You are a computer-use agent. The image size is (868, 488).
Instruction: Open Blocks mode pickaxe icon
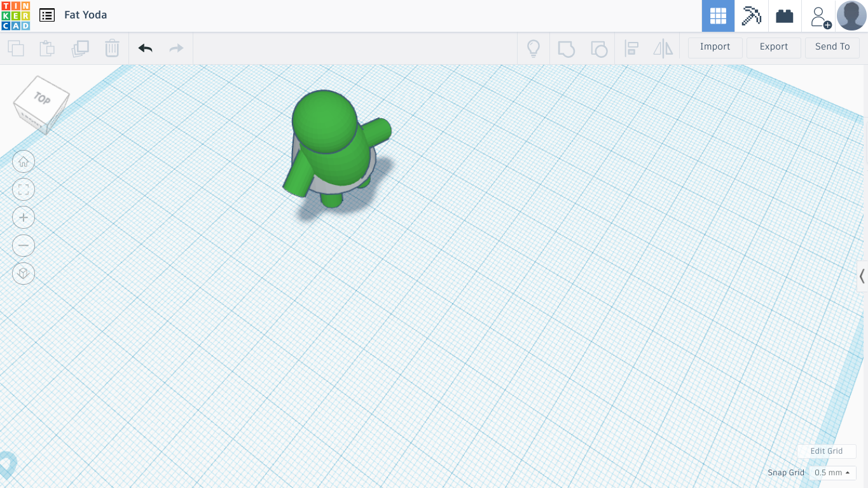point(752,16)
